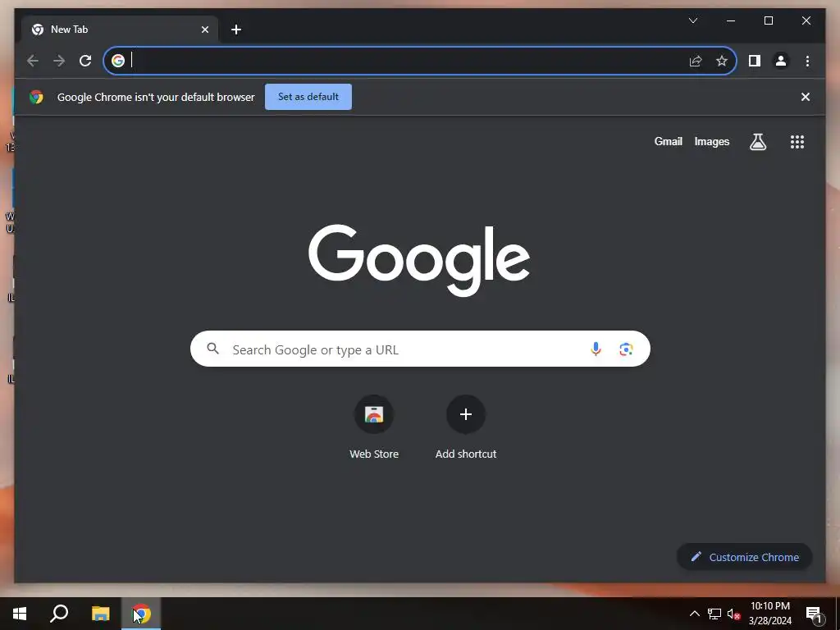The height and width of the screenshot is (630, 840).
Task: Click Customize Chrome button
Action: [x=745, y=557]
